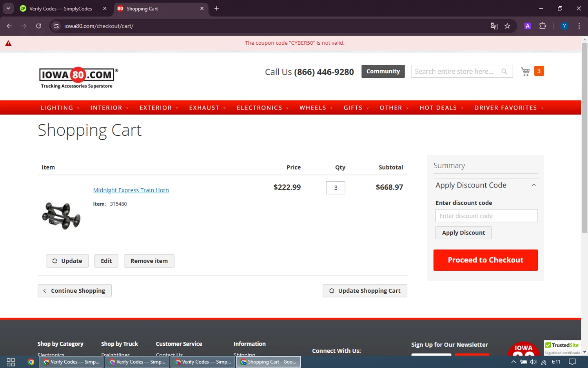Click the shopping cart icon in header
The image size is (588, 368).
(525, 71)
